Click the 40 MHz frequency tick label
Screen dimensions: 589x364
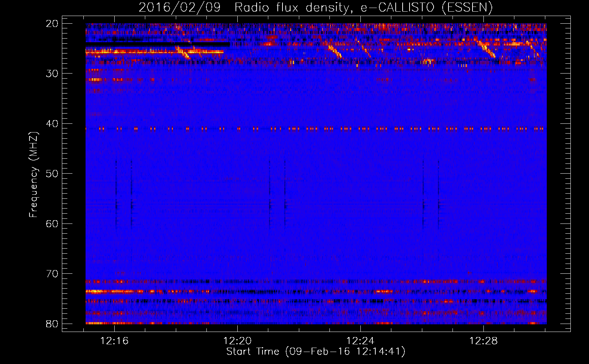52,124
